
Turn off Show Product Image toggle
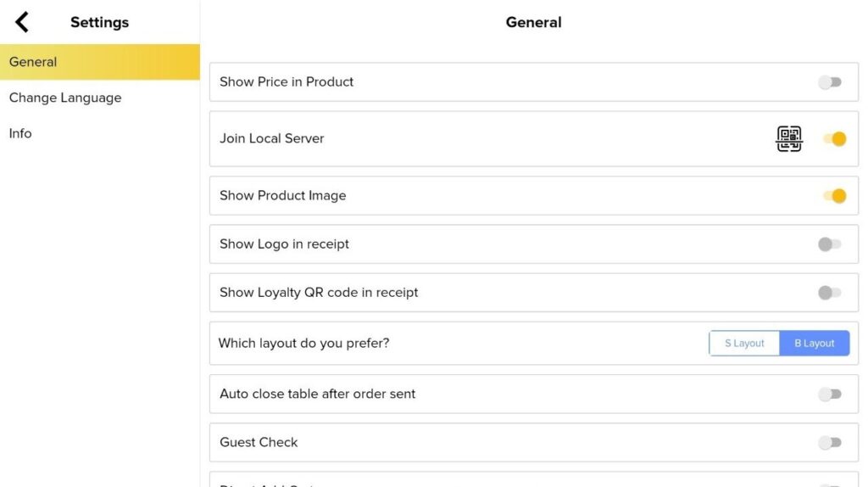click(834, 196)
